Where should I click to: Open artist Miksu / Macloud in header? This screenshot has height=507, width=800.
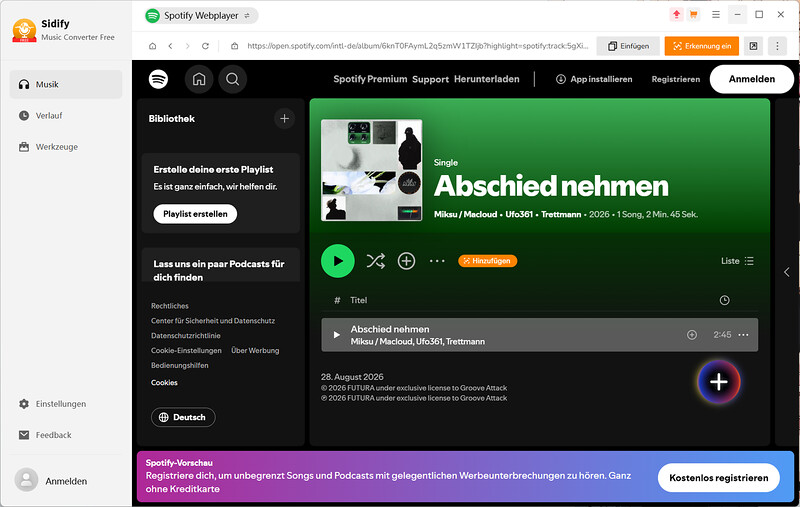[465, 214]
